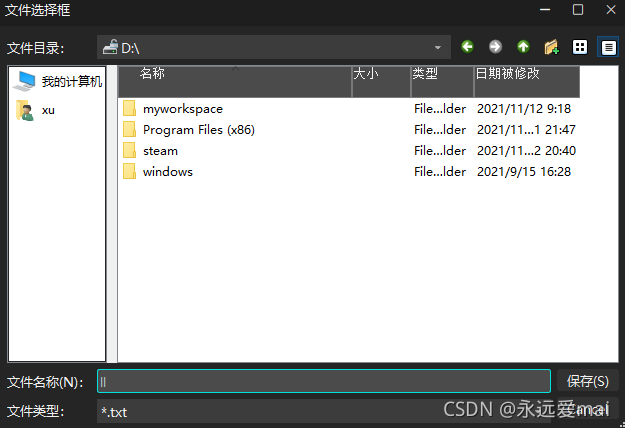
Task: Sort by the 日期被修改 column header
Action: pos(527,81)
